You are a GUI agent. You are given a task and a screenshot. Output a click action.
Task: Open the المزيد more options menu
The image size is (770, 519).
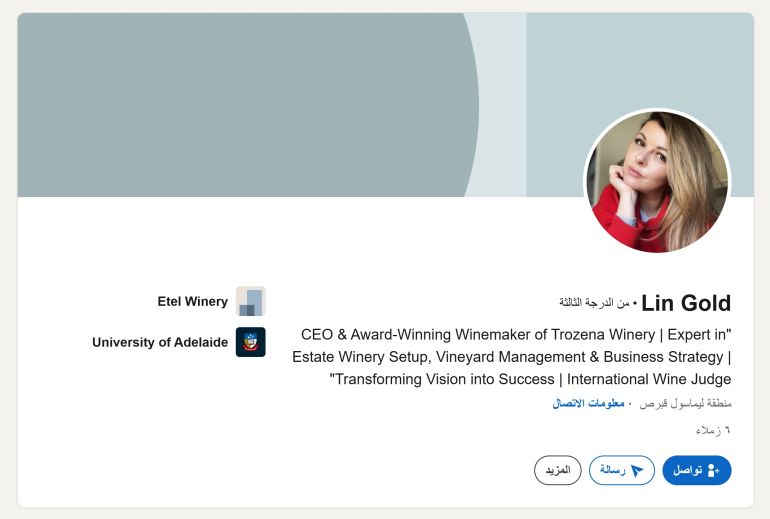pos(558,470)
